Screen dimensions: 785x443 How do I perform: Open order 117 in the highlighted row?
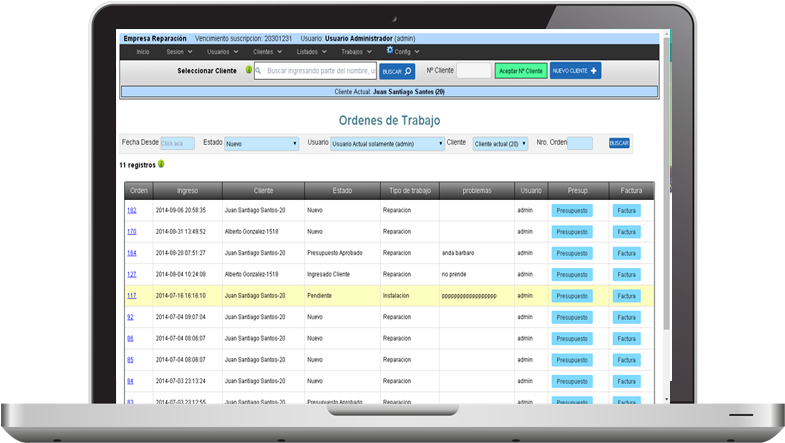coord(131,295)
